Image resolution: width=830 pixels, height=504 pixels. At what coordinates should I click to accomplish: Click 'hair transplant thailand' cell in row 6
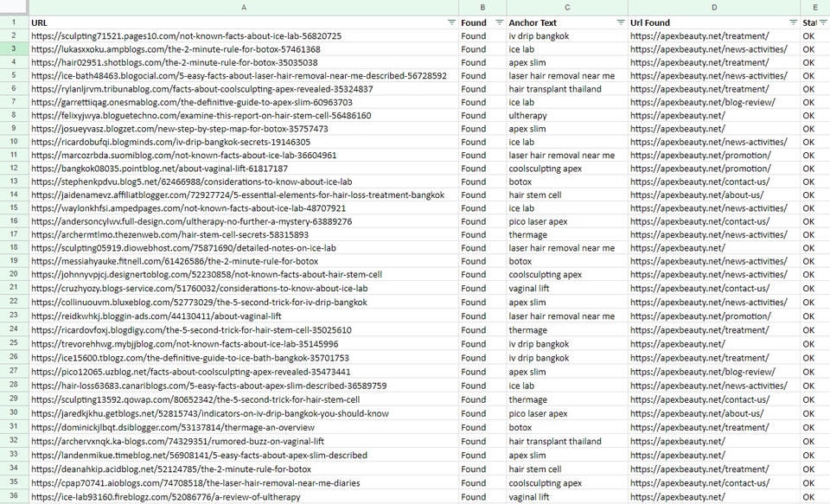tap(567, 89)
